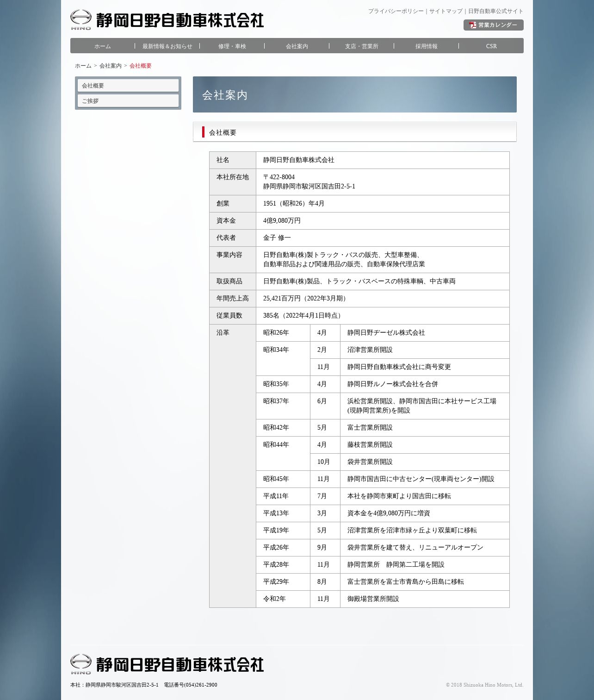
Task: Click the address 静岡県静岡市駿河区国吉田2-5-1 in table
Action: tap(309, 187)
